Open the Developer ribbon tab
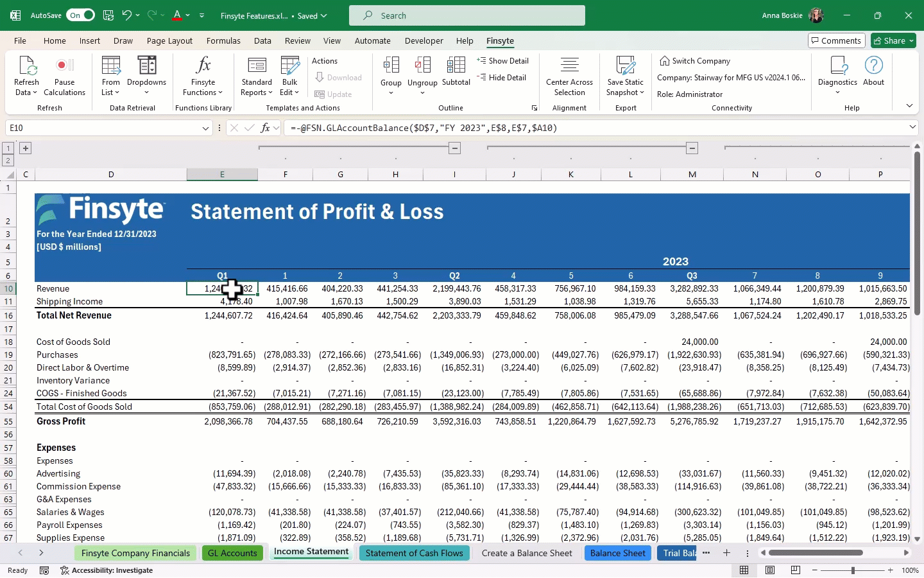This screenshot has width=924, height=578. tap(424, 40)
